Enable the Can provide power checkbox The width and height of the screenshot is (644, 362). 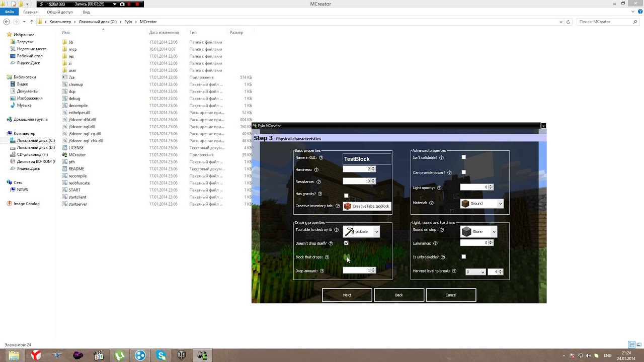click(x=464, y=172)
